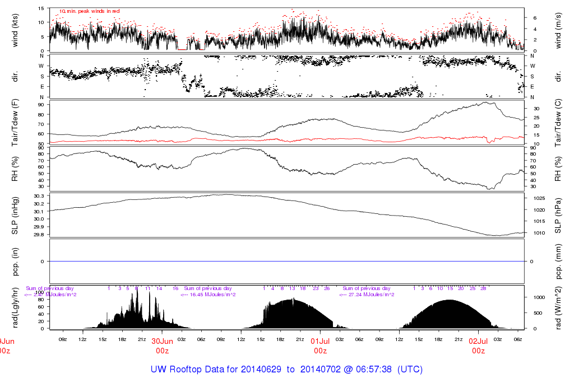The image size is (574, 392).
Task: Click the 'pcp. (in)' axis label
Action: (15, 262)
